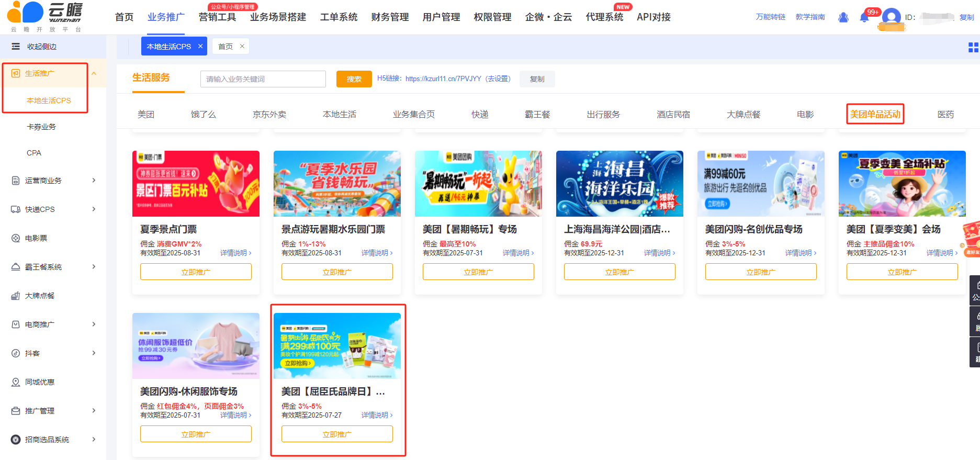The height and width of the screenshot is (460, 980).
Task: Expand the 招商选品系统 menu
Action: (x=94, y=440)
